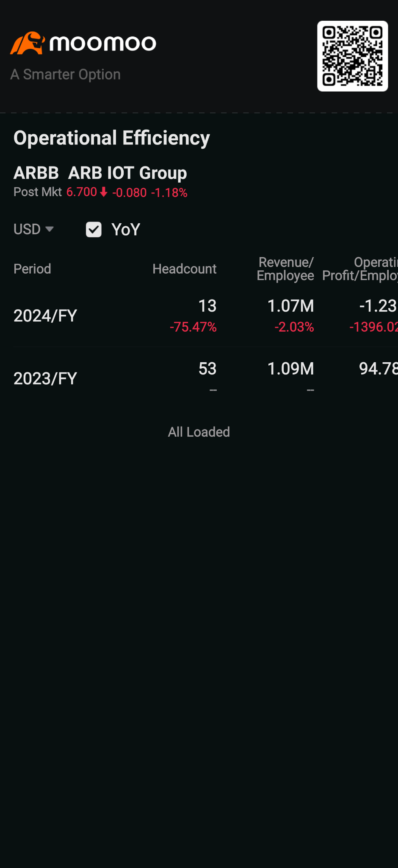
Task: Click the 2024 headcount value 13
Action: (207, 306)
